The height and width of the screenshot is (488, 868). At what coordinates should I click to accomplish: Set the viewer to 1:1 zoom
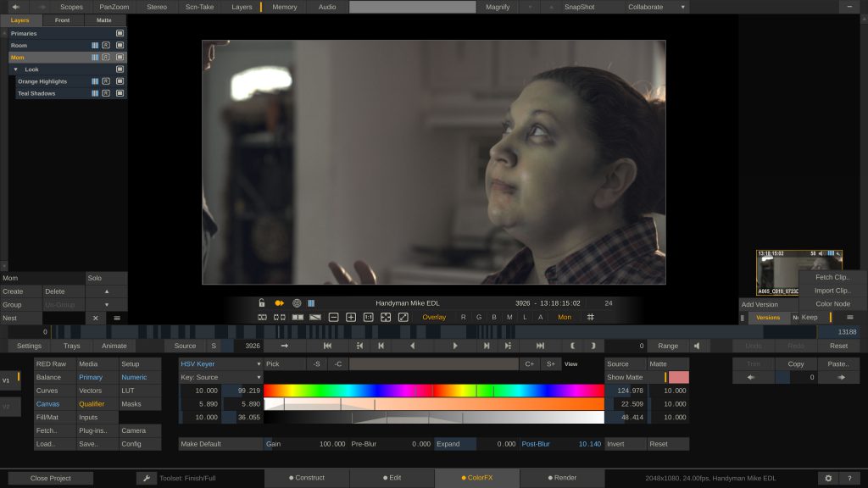point(368,317)
